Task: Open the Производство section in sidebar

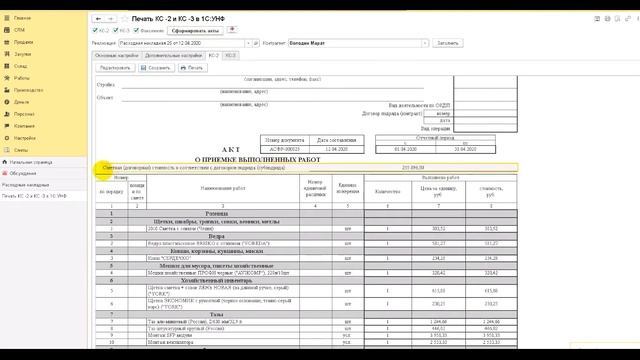Action: (28, 90)
